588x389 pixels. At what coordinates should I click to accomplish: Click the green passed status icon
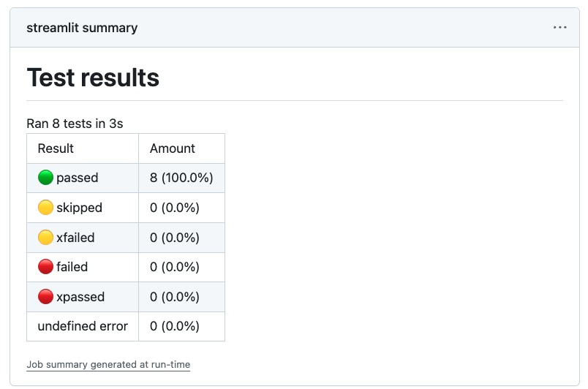[46, 178]
